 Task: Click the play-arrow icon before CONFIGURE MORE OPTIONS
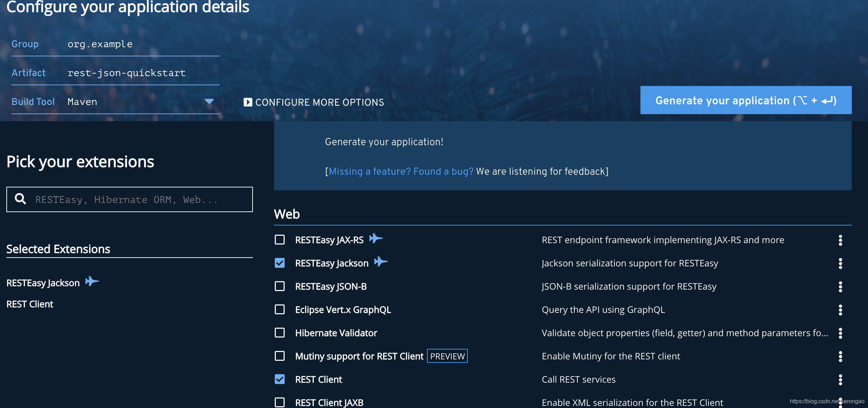(248, 102)
